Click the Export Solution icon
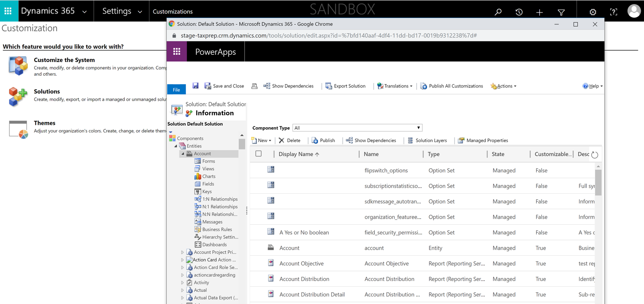The height and width of the screenshot is (304, 644). pyautogui.click(x=329, y=86)
